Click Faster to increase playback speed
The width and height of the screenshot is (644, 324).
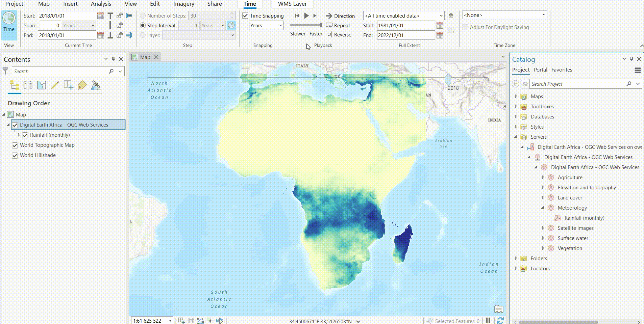316,33
